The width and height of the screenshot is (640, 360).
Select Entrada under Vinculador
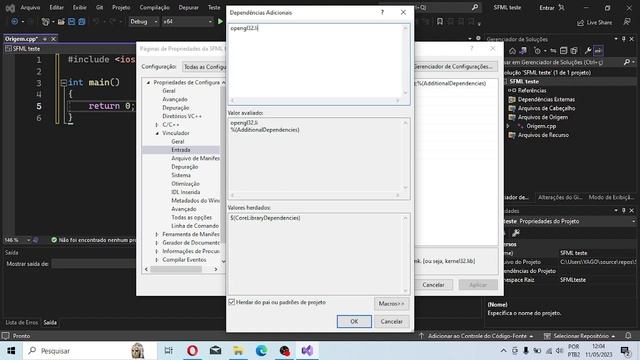181,150
